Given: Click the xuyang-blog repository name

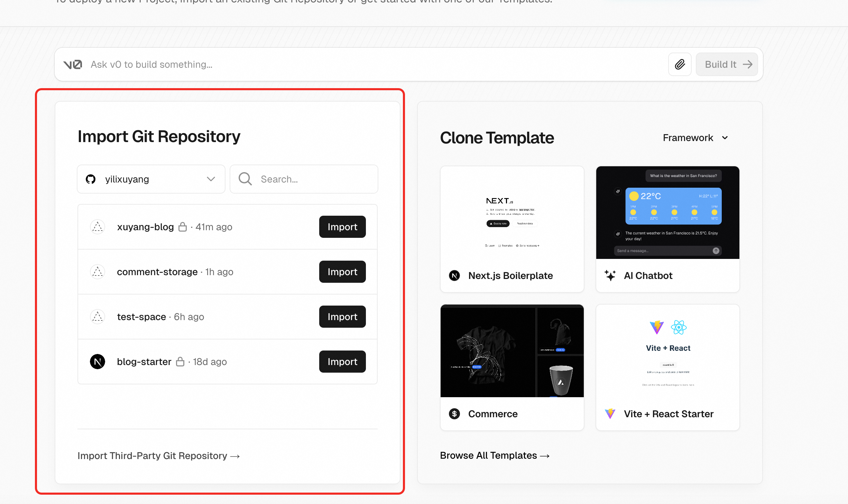Looking at the screenshot, I should point(145,227).
